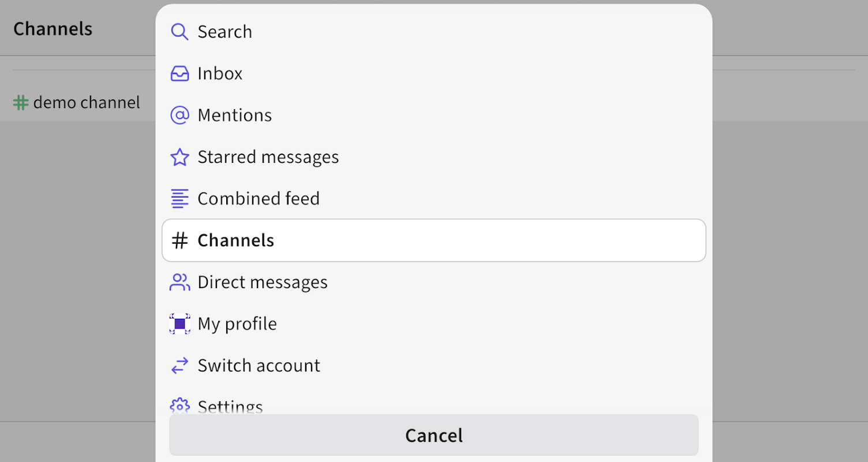Click the green hash icon beside demo channel

[21, 103]
